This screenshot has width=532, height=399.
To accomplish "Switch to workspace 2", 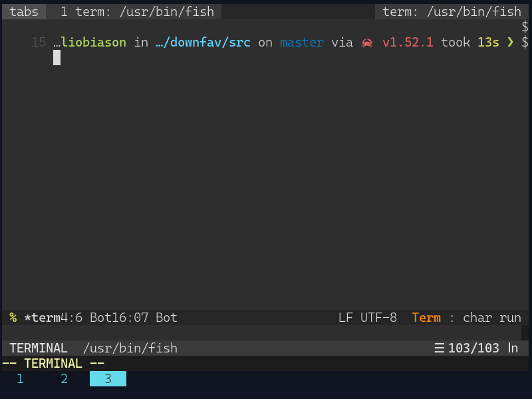I will (64, 378).
